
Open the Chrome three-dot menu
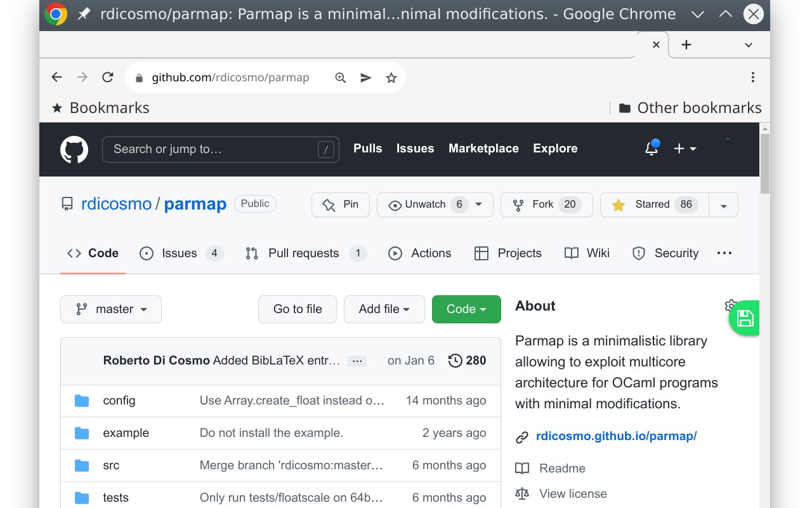752,77
